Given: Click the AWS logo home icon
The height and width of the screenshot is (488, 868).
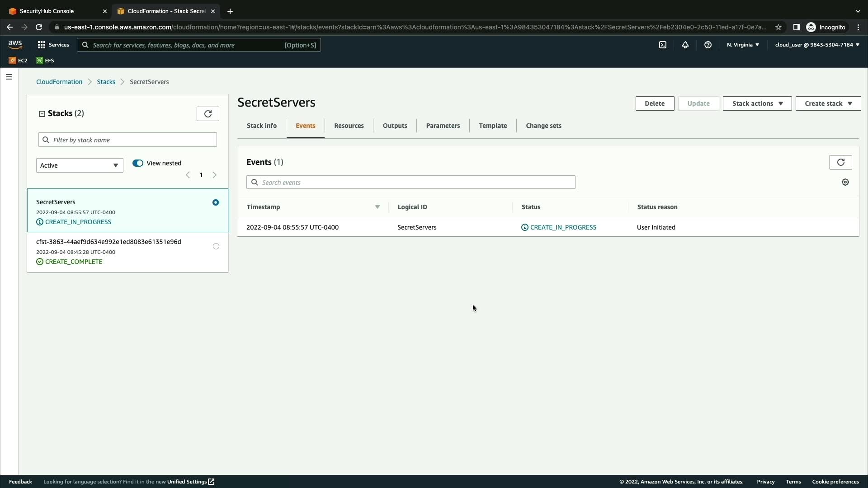Looking at the screenshot, I should tap(15, 44).
